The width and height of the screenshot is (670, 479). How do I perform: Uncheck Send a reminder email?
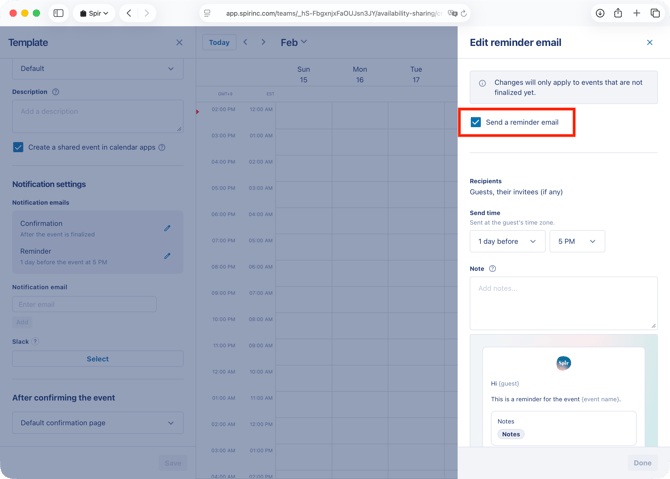tap(476, 122)
